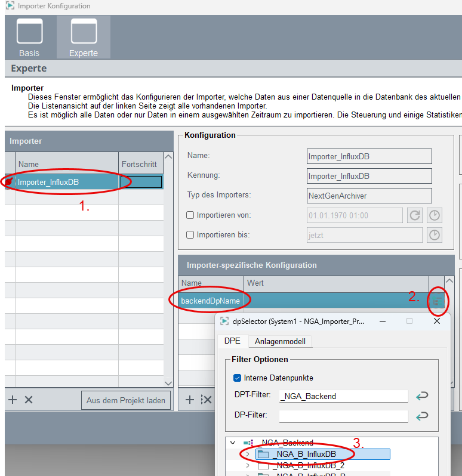Remove the configuration entry with X
The width and height of the screenshot is (462, 476).
click(x=207, y=400)
